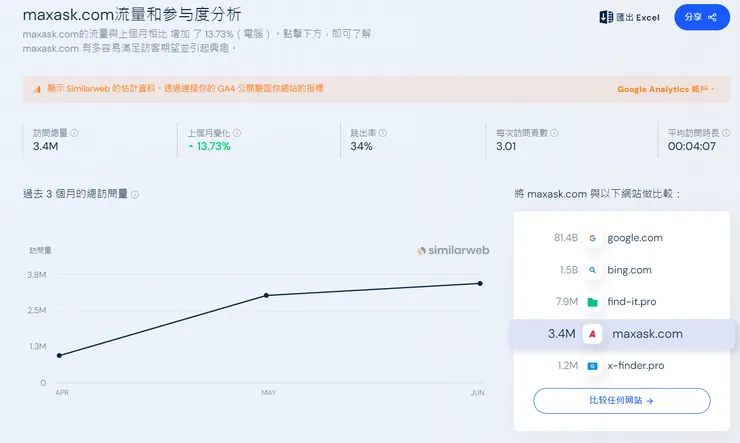Click info icon next to 訪問總量
Viewport: 740px width, 443px height.
pos(74,133)
